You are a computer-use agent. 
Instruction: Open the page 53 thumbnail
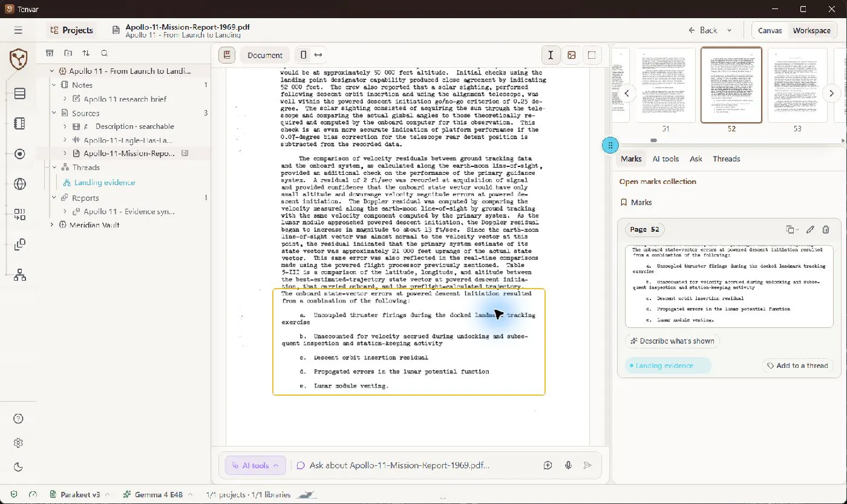tap(797, 85)
